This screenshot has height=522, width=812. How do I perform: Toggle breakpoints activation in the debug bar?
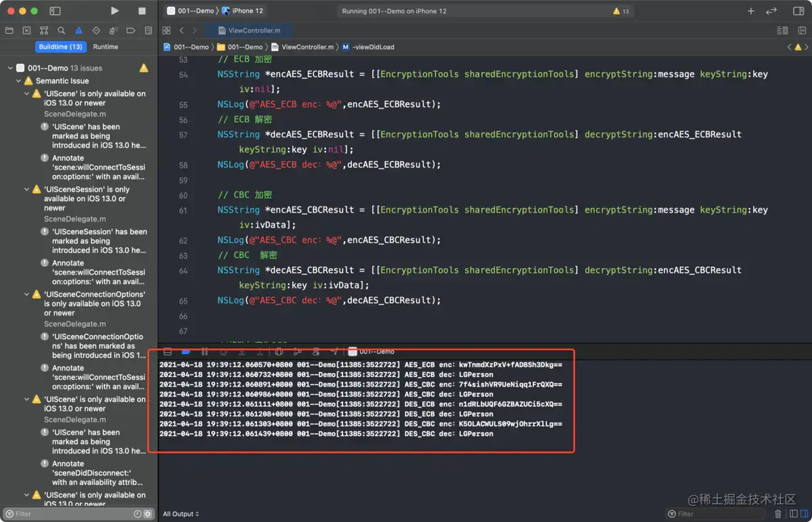tap(186, 351)
